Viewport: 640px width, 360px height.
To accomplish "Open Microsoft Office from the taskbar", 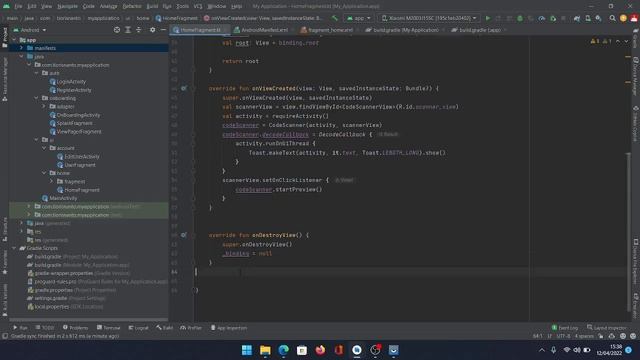I will coord(339,350).
